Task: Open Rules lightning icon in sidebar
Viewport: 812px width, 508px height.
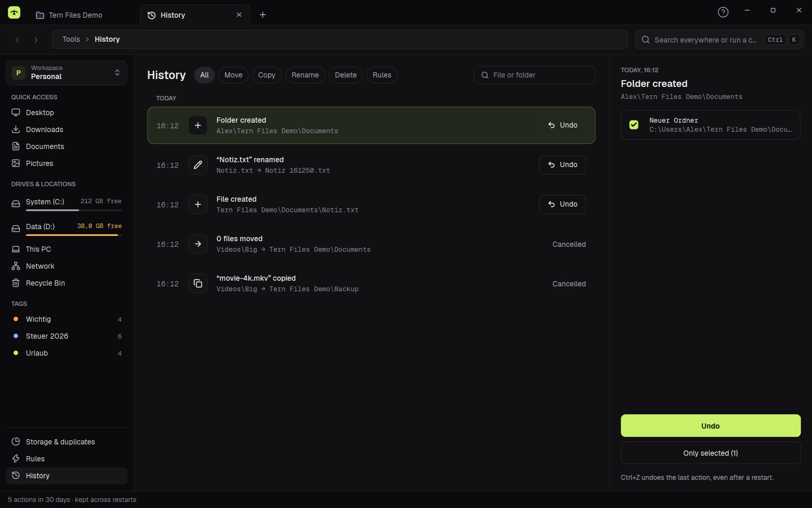Action: tap(16, 458)
